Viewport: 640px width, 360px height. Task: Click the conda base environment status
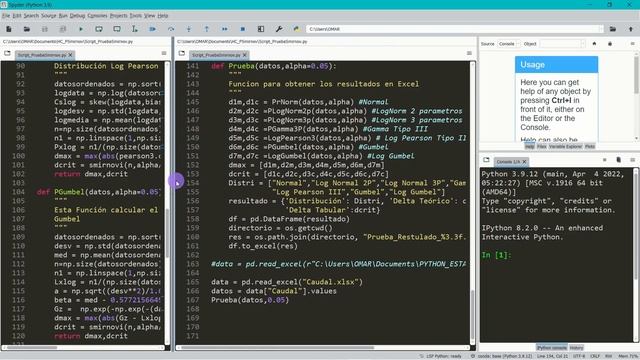click(x=502, y=356)
